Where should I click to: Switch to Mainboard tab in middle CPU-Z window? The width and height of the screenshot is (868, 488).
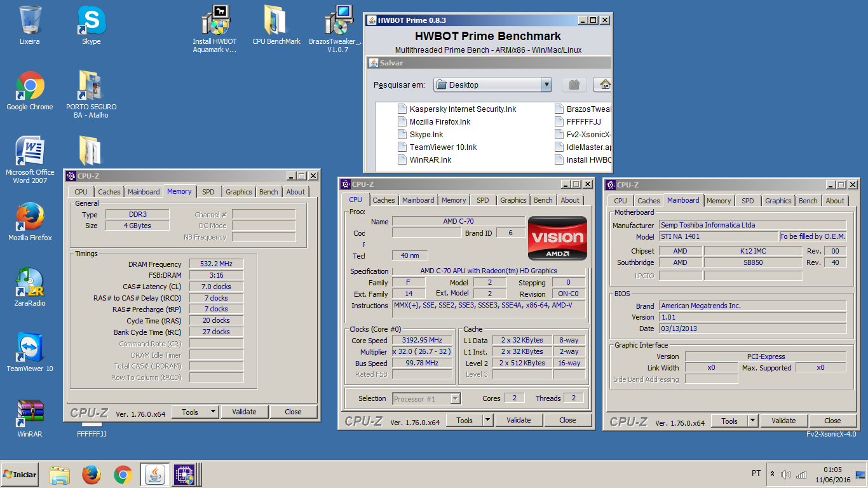(x=418, y=200)
